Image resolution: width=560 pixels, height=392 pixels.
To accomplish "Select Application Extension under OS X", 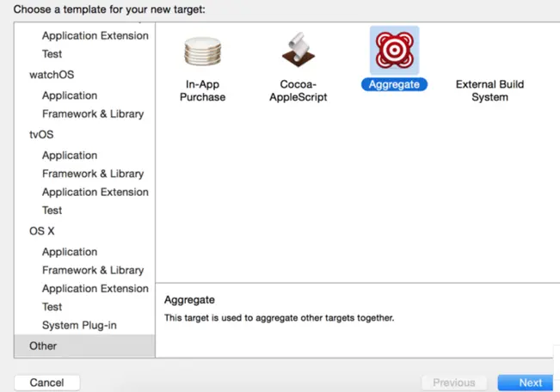I will point(95,288).
